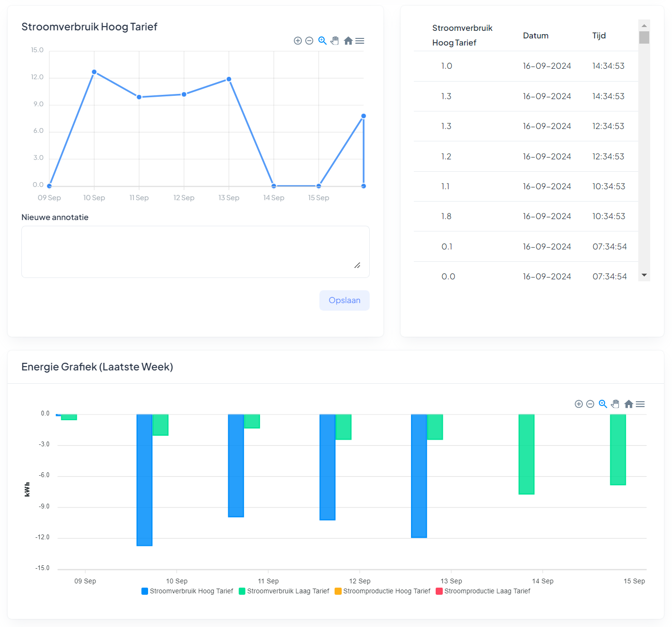Toggle the Stroomverbruik Hoog Tarief legend series
This screenshot has height=627, width=672.
pos(187,591)
